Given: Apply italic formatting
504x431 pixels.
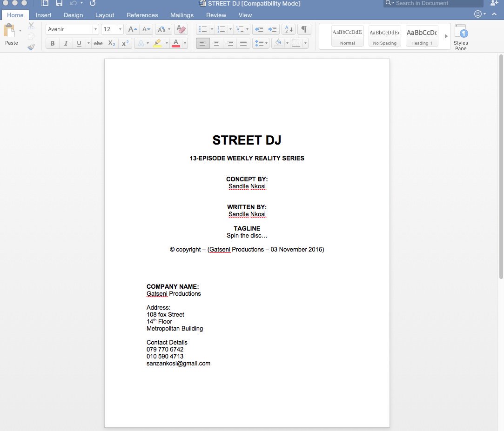Looking at the screenshot, I should 66,43.
